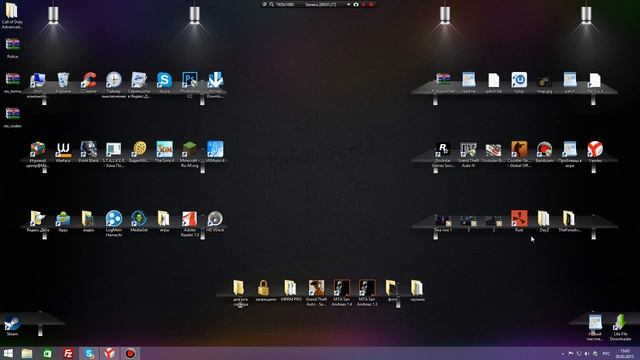Launch Counter-Strike Global Offensive shortcut
Image resolution: width=640 pixels, height=360 pixels.
click(x=519, y=150)
